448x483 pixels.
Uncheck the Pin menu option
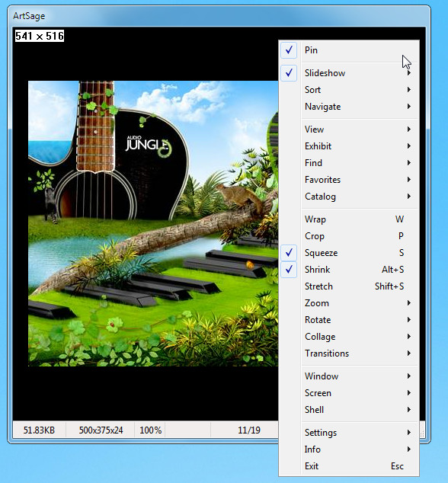349,50
